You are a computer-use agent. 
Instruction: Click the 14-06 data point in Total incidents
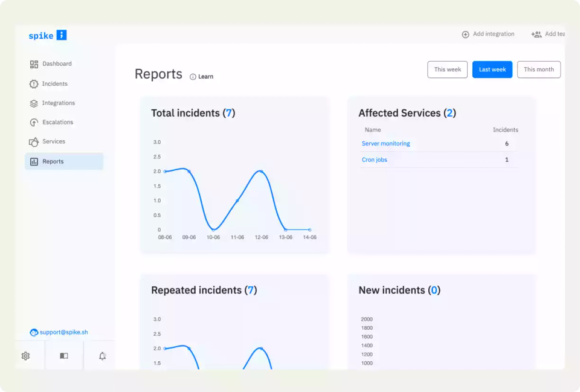click(x=309, y=230)
